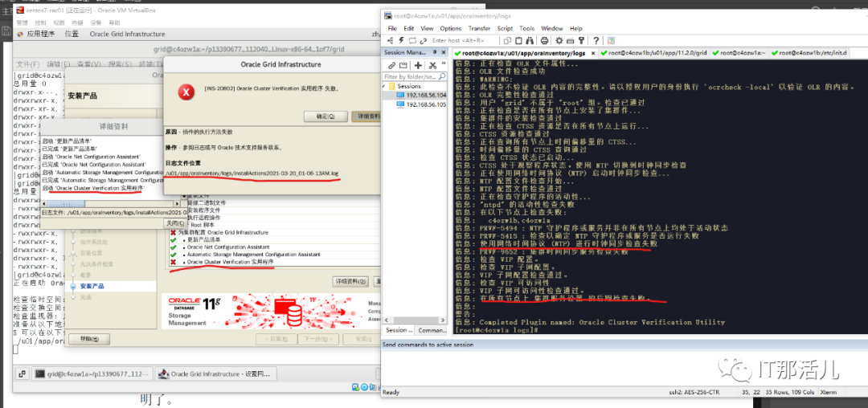Click Oracle Grid Infrastructure taskbar item
Image resolution: width=868 pixels, height=408 pixels.
216,374
